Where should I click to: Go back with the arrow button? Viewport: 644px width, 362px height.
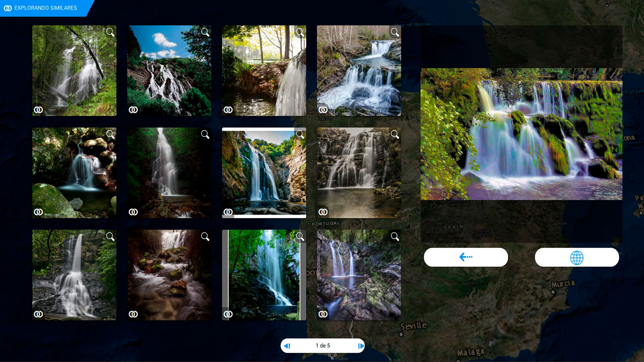pos(466,257)
